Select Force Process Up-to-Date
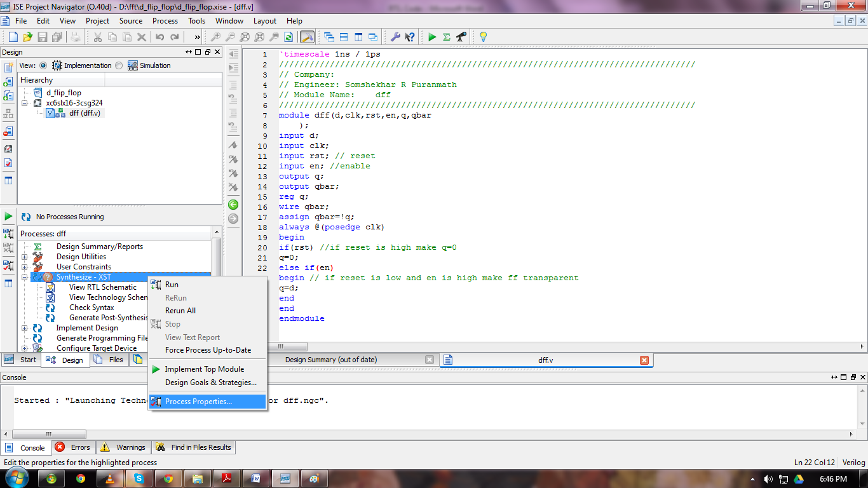Image resolution: width=868 pixels, height=488 pixels. point(207,350)
